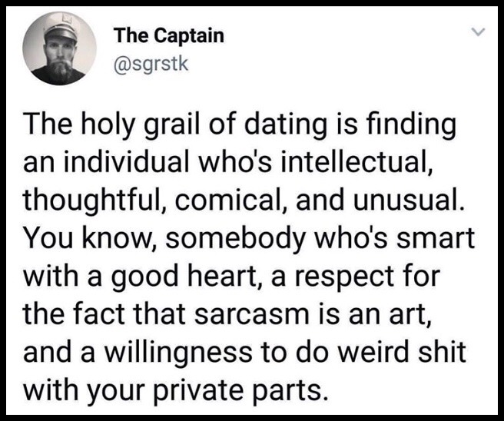Click the word "comical" in the tweet
The width and height of the screenshot is (504, 421).
click(230, 199)
